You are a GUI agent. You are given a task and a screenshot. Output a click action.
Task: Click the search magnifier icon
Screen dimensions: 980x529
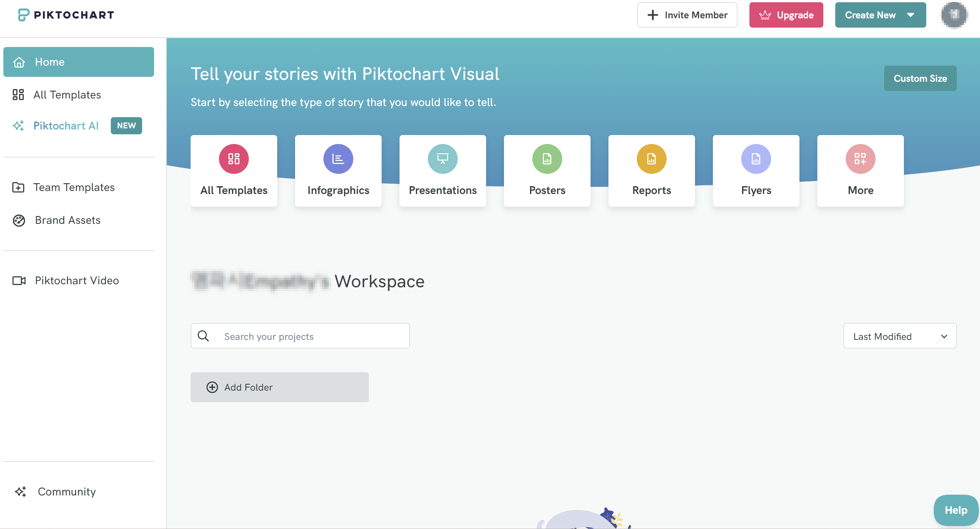[x=203, y=336]
